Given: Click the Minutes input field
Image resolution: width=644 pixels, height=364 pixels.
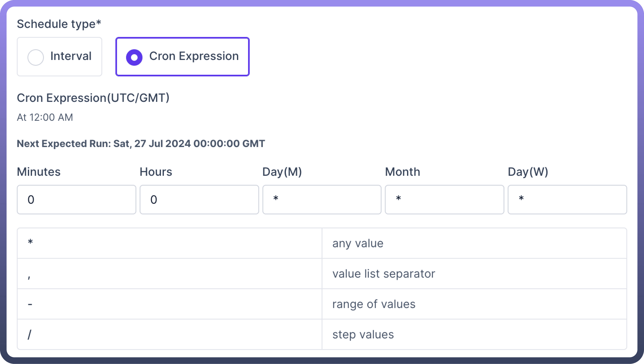Looking at the screenshot, I should [x=77, y=200].
